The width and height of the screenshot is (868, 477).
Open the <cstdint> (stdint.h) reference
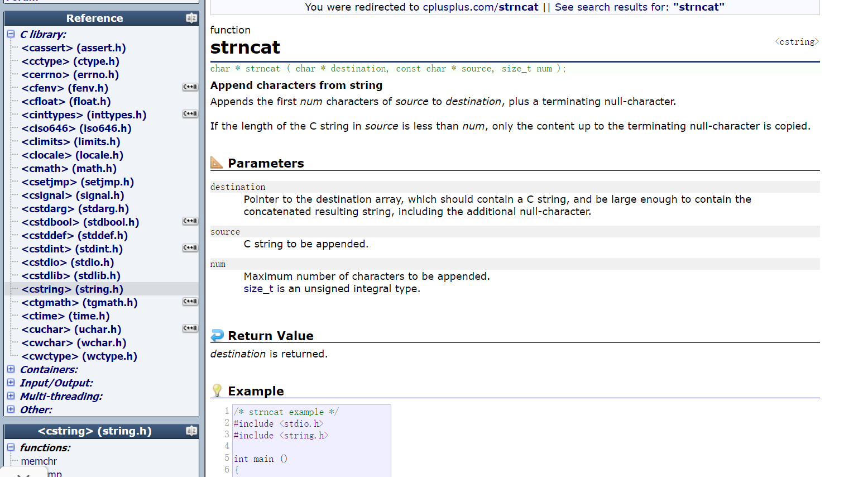tap(72, 249)
